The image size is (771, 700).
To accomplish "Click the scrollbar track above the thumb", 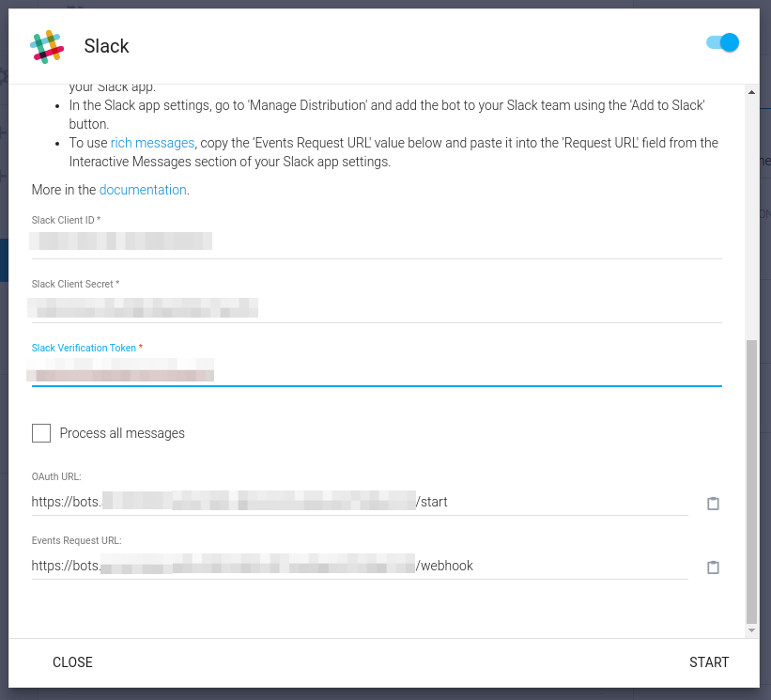I will point(751,216).
